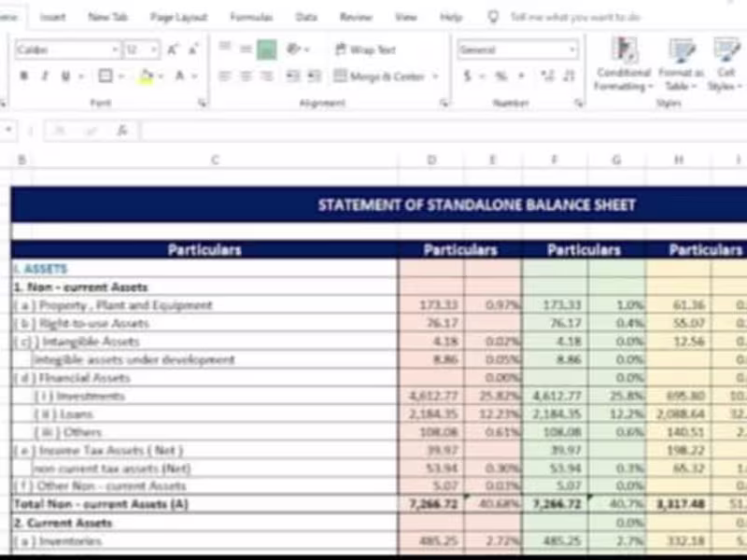Increase indent of cell
Screen dimensions: 747x560
tap(314, 77)
